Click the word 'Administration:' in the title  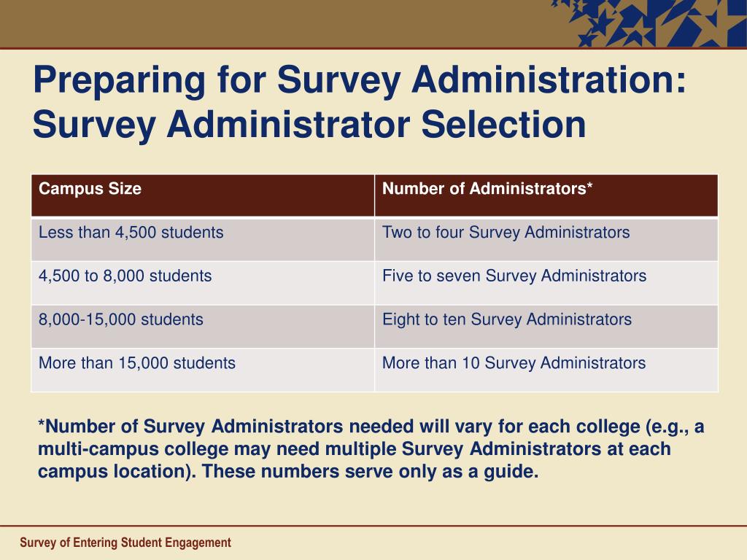(549, 79)
